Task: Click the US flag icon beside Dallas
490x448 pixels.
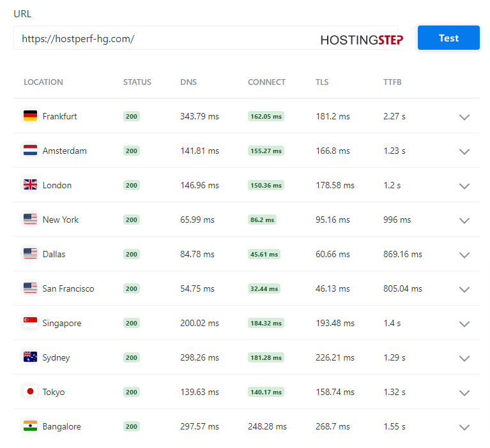Action: [30, 253]
